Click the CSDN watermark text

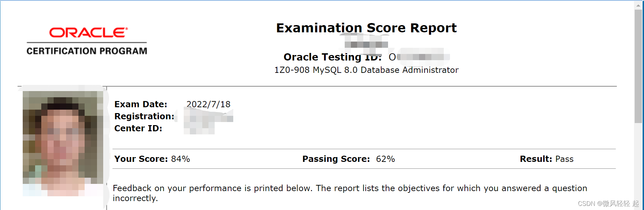pyautogui.click(x=608, y=204)
